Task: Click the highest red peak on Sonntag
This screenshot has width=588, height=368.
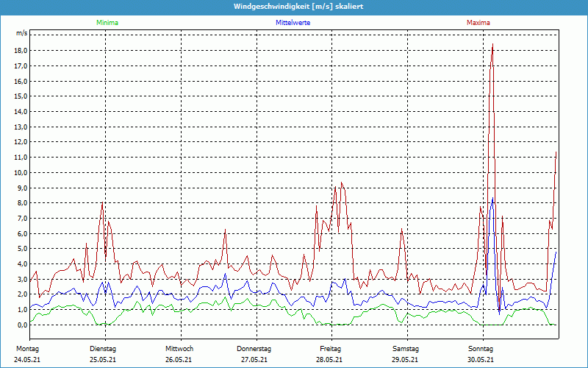Action: [492, 44]
